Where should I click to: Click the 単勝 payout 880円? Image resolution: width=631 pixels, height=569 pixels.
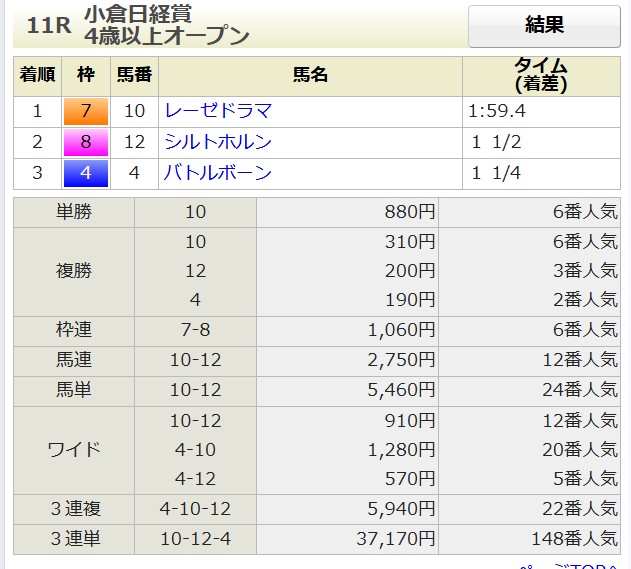(410, 212)
